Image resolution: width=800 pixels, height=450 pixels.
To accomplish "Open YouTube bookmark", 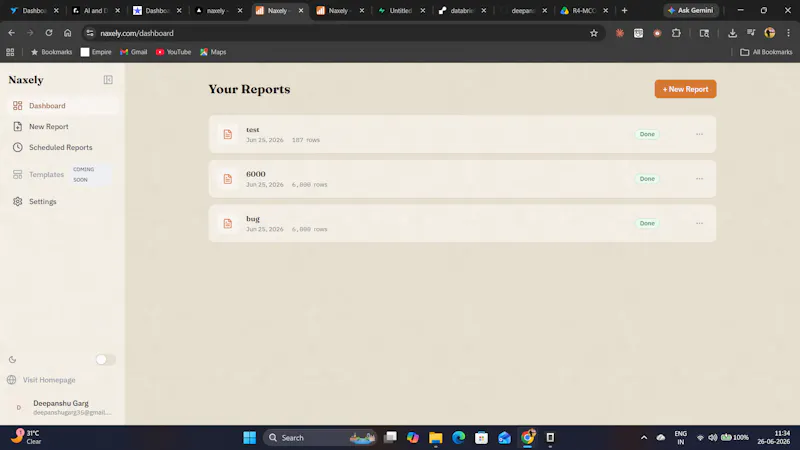I will tap(173, 52).
